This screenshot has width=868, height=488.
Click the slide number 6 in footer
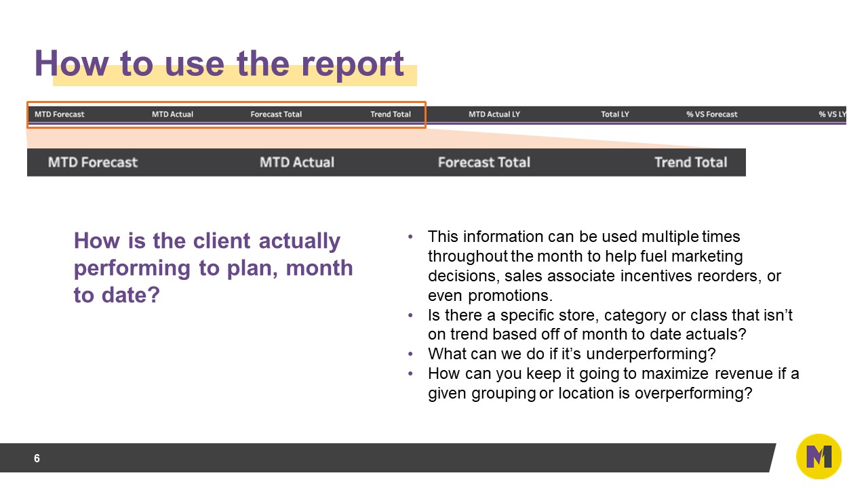[x=37, y=459]
